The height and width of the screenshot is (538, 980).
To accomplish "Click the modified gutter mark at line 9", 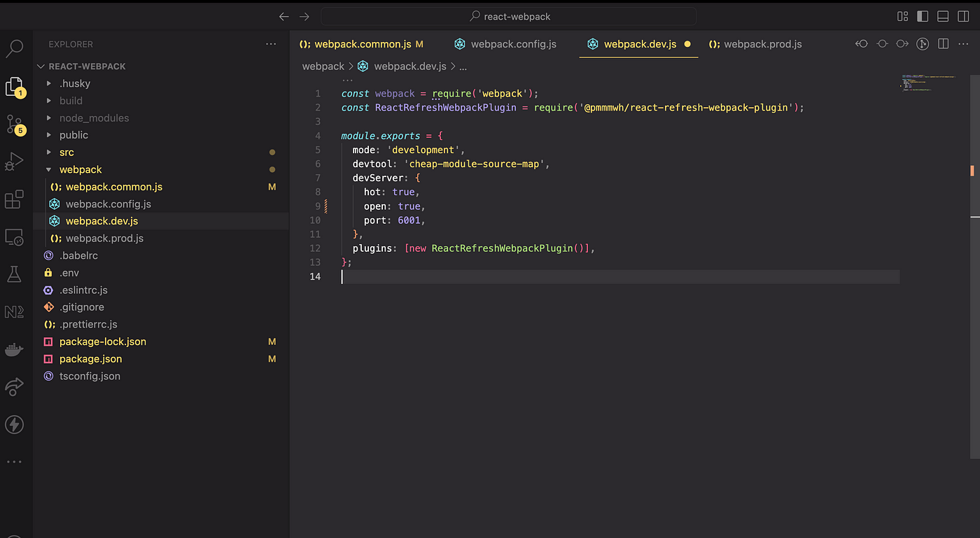I will 326,206.
